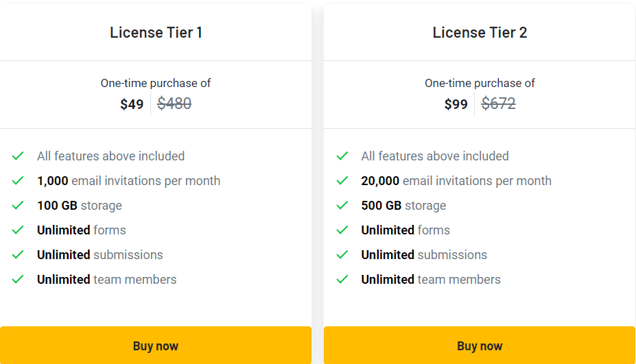Click Tier 2 Unlimited forms checkmark
Image resolution: width=636 pixels, height=364 pixels.
click(x=342, y=230)
